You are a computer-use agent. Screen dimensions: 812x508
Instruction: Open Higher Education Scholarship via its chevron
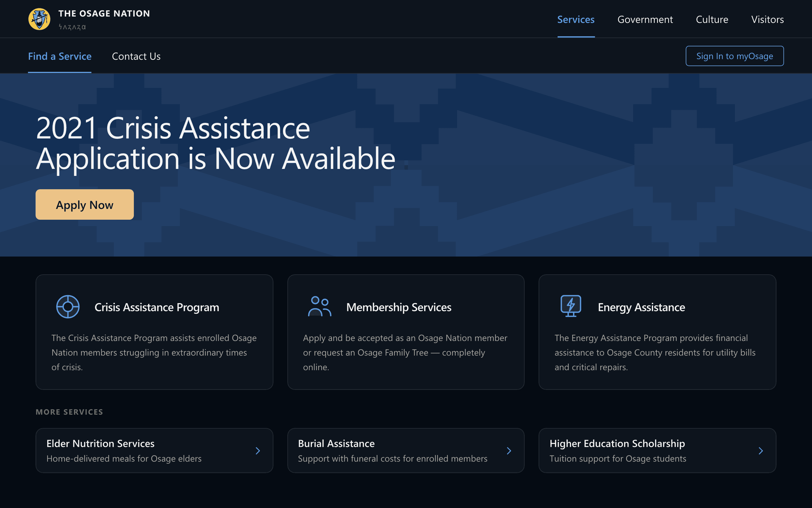(761, 451)
